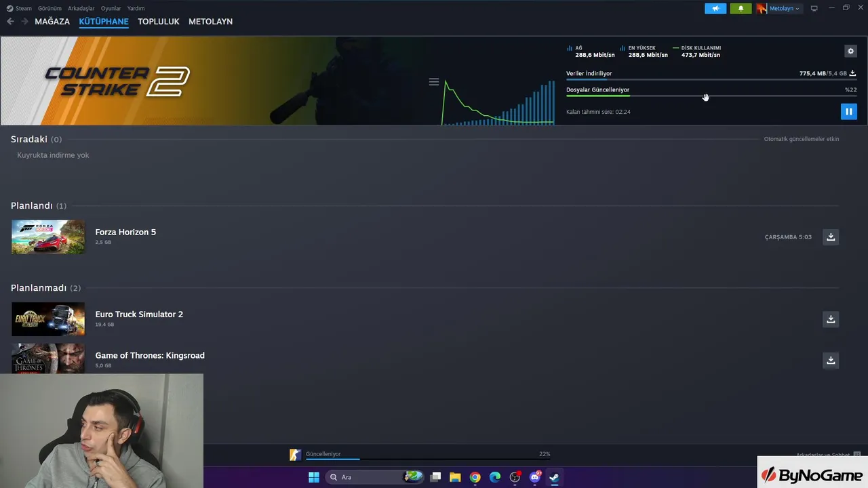This screenshot has height=488, width=868.
Task: Click Otomatik güncellemeler etkin text
Action: click(802, 139)
